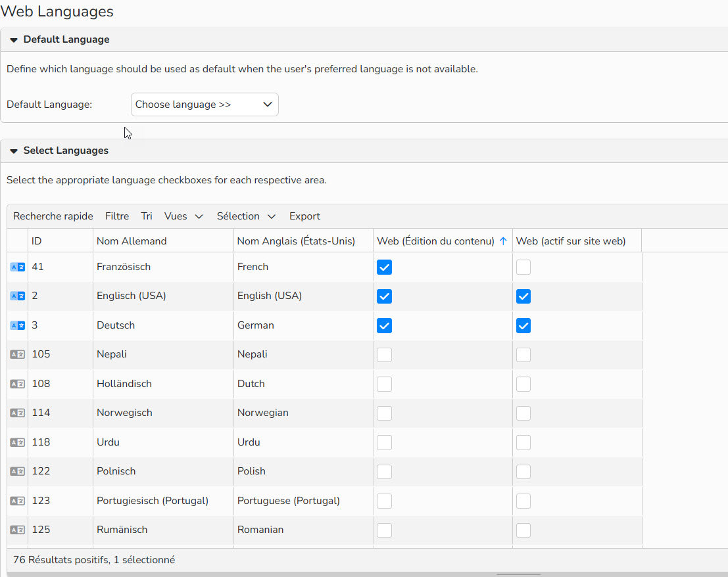Click Tri to sort the list

(x=146, y=216)
